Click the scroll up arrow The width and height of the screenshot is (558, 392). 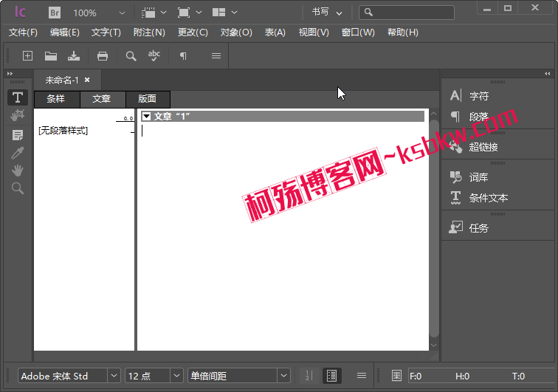click(x=434, y=114)
